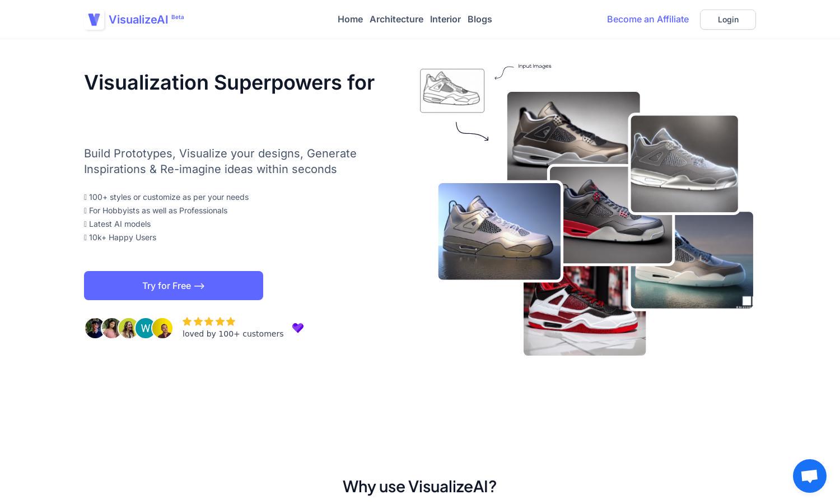Click the purple heart icon
The height and width of the screenshot is (504, 840).
(x=298, y=328)
